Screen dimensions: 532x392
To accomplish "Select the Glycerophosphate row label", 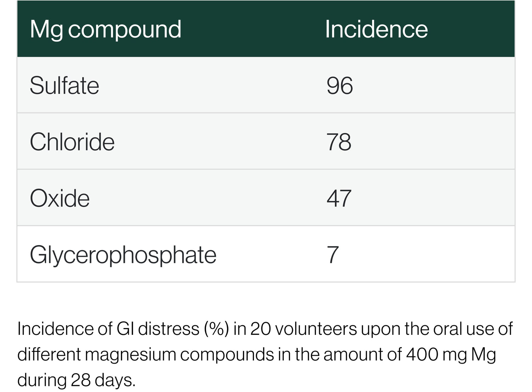I will [x=123, y=255].
